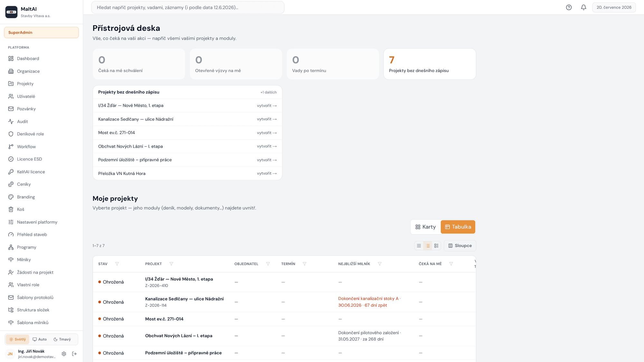Image resolution: width=644 pixels, height=362 pixels.
Task: Open Licence ESD menu item
Action: click(41, 159)
